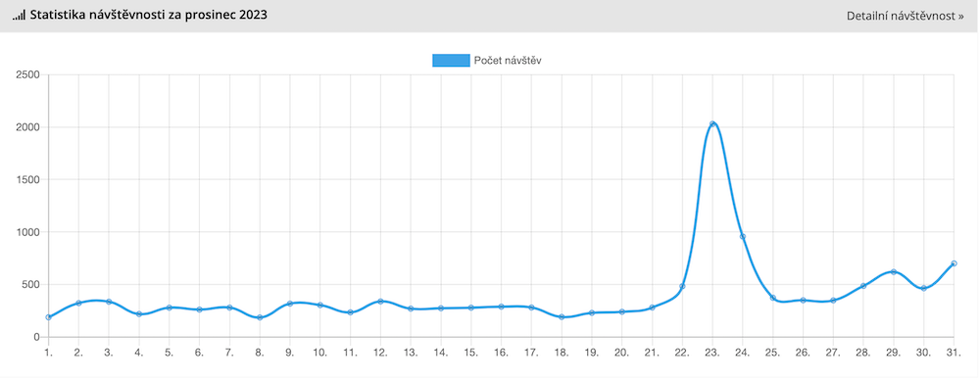Viewport: 980px width, 379px height.
Task: Click the data point for day 12
Action: [x=380, y=302]
